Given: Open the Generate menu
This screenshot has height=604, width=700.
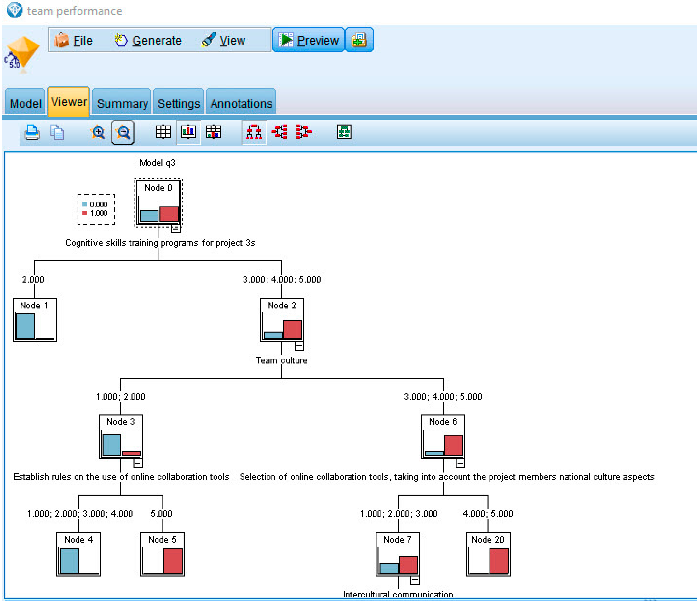Looking at the screenshot, I should 148,40.
